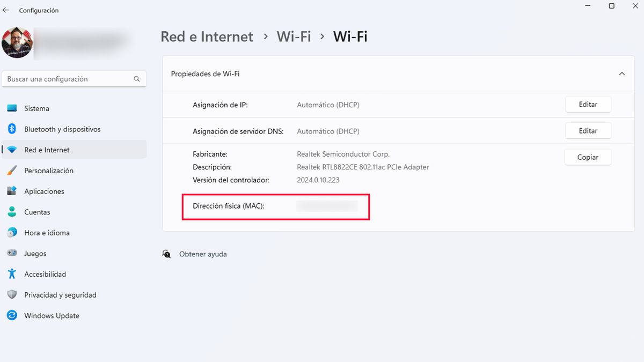Navigate back using the arrow button

coord(6,10)
